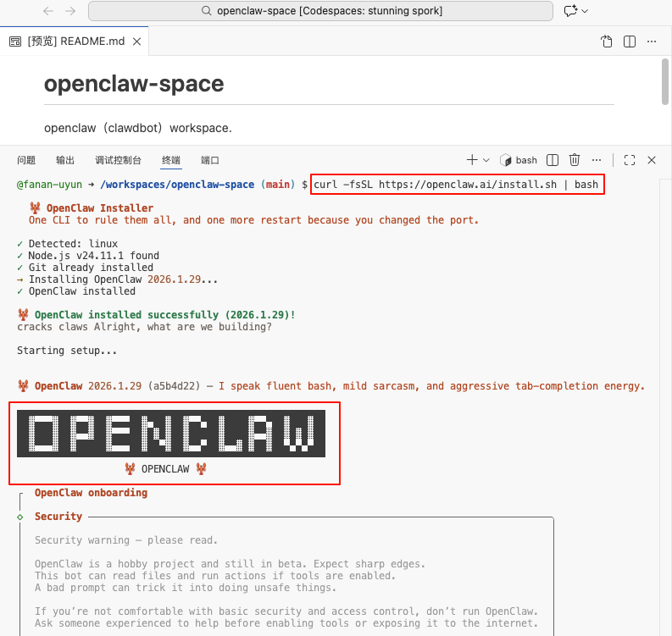Viewport: 672px width, 636px height.
Task: Open the 调试控制台 debug console tab
Action: click(x=118, y=160)
